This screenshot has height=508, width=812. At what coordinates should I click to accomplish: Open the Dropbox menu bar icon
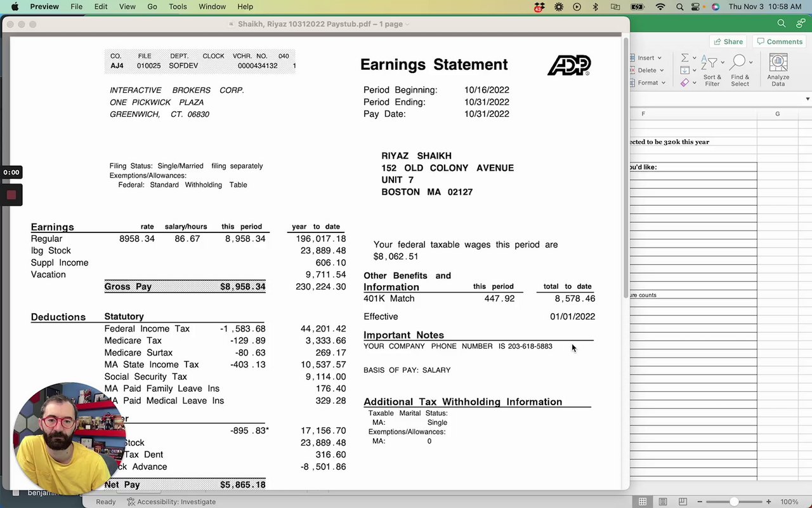(539, 7)
